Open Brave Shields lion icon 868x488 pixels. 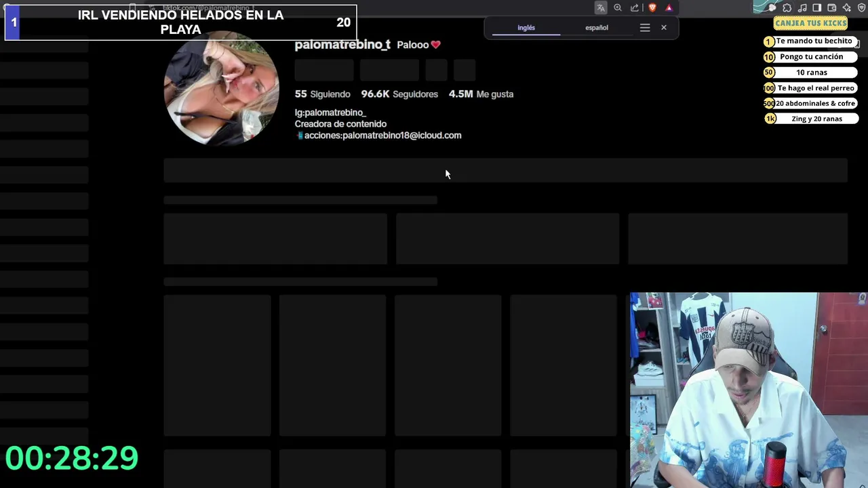(x=652, y=8)
